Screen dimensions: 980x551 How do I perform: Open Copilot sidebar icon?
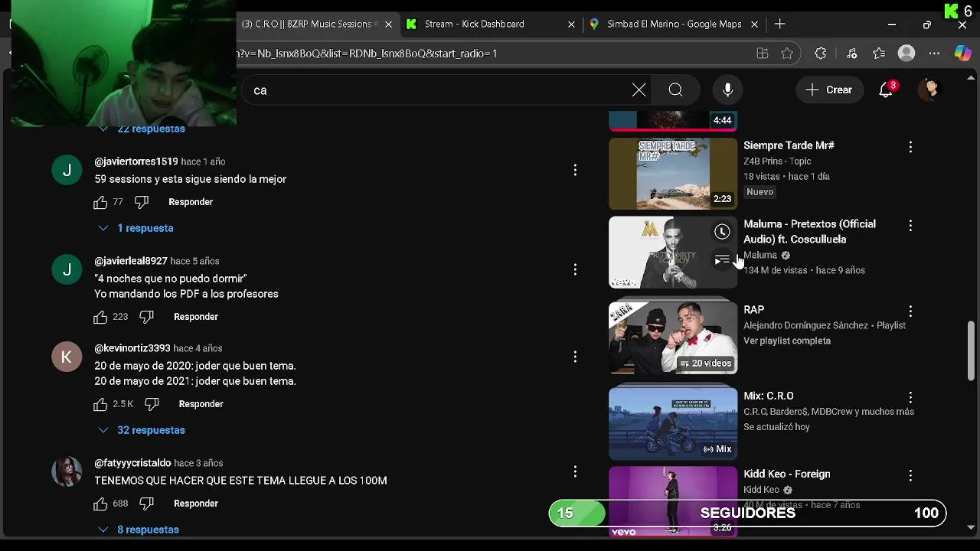(962, 54)
